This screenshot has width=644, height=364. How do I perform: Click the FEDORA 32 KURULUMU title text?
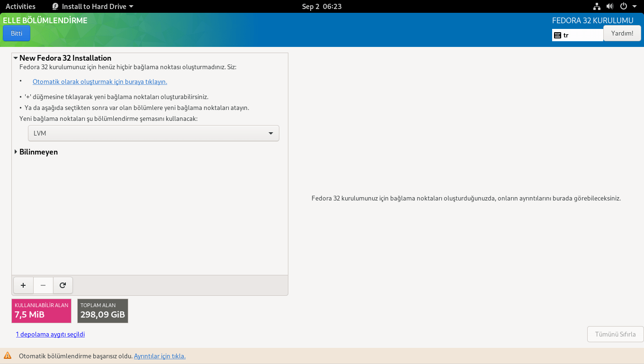point(593,20)
